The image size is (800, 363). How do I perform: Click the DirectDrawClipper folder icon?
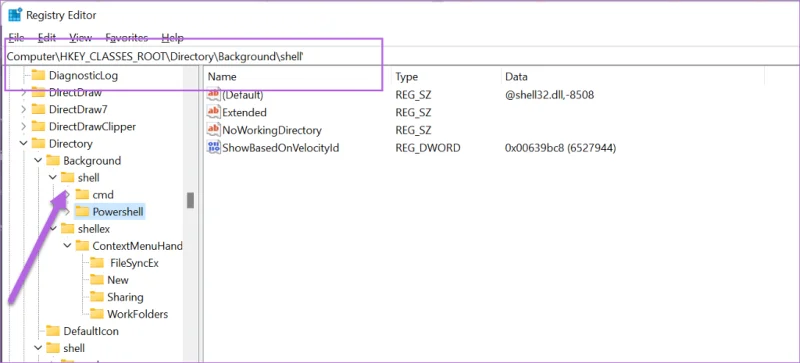click(x=38, y=127)
